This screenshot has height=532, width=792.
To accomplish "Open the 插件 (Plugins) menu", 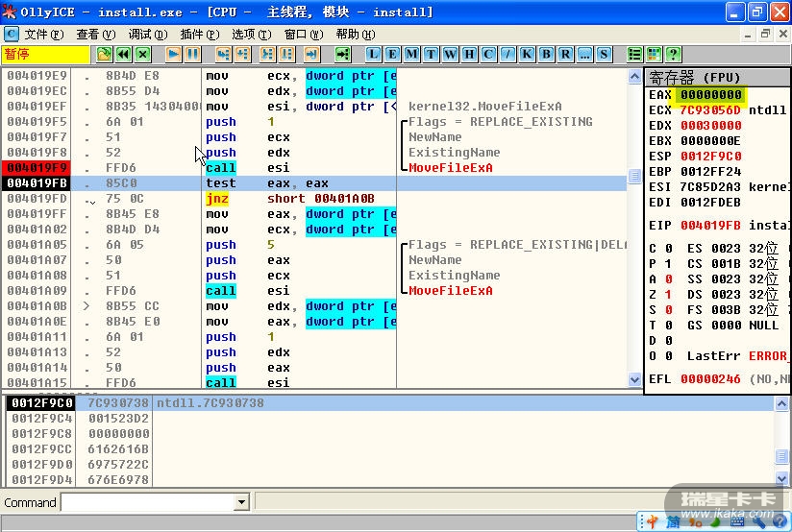I will 198,34.
